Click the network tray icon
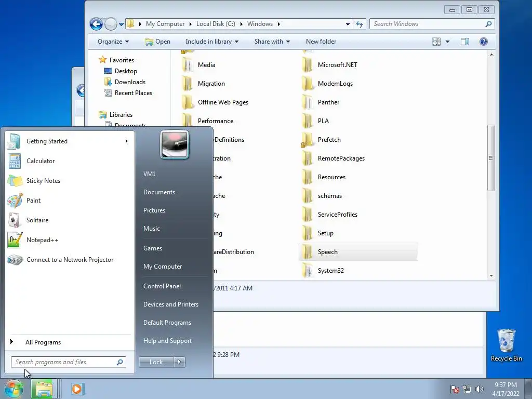 pyautogui.click(x=467, y=389)
